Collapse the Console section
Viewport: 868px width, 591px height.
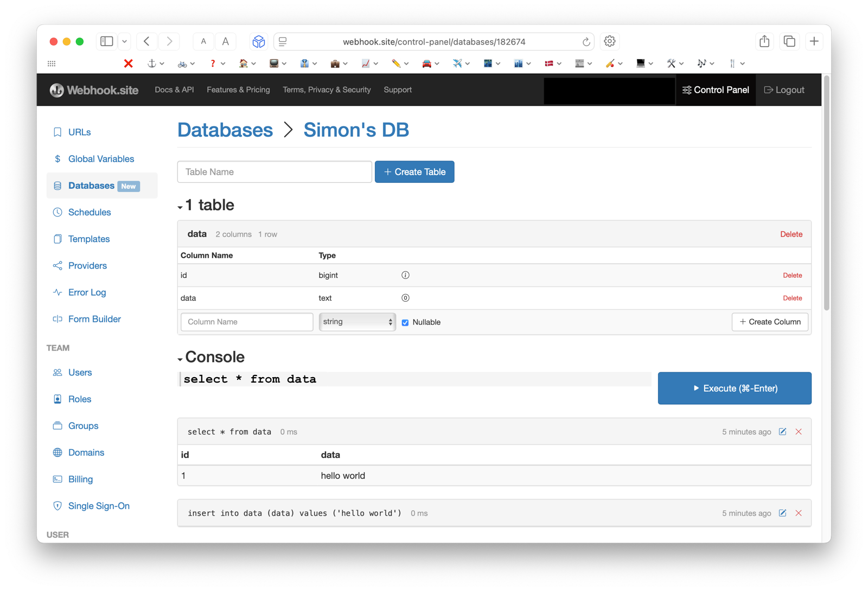coord(180,359)
